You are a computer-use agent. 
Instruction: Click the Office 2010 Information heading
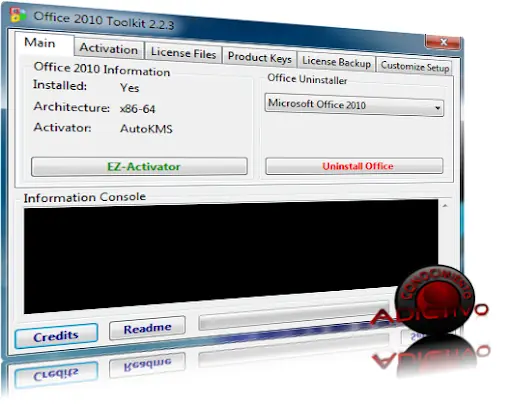[x=102, y=69]
